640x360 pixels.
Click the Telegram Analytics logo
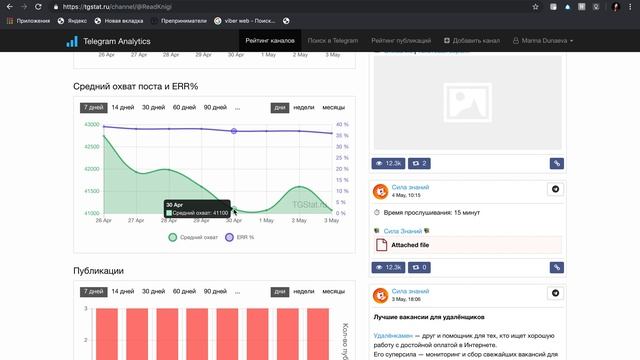click(x=108, y=41)
